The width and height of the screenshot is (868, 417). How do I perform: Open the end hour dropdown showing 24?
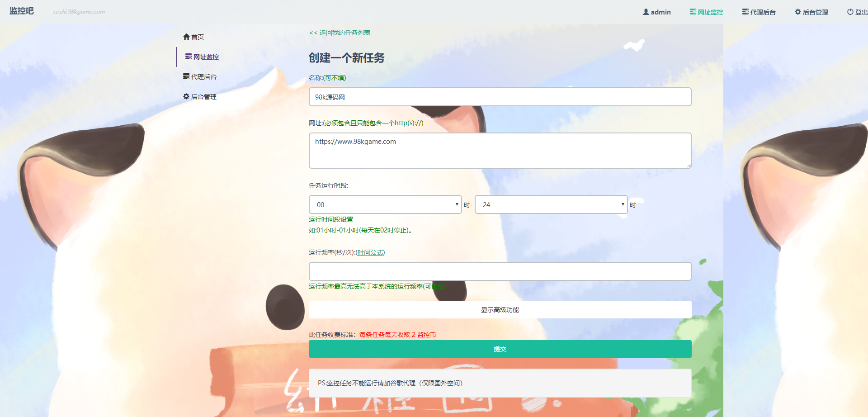(551, 204)
